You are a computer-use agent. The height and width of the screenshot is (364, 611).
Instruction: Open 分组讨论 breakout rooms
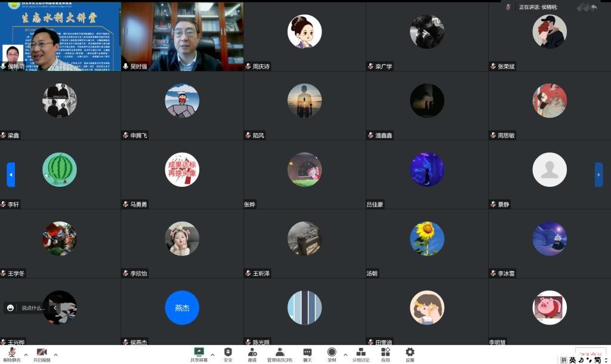360,354
